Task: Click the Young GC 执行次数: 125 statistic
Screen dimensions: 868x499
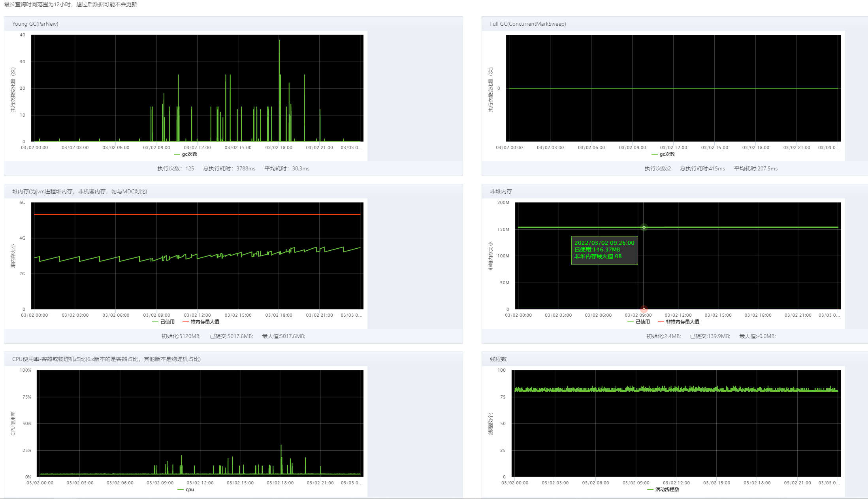Action: click(x=176, y=168)
